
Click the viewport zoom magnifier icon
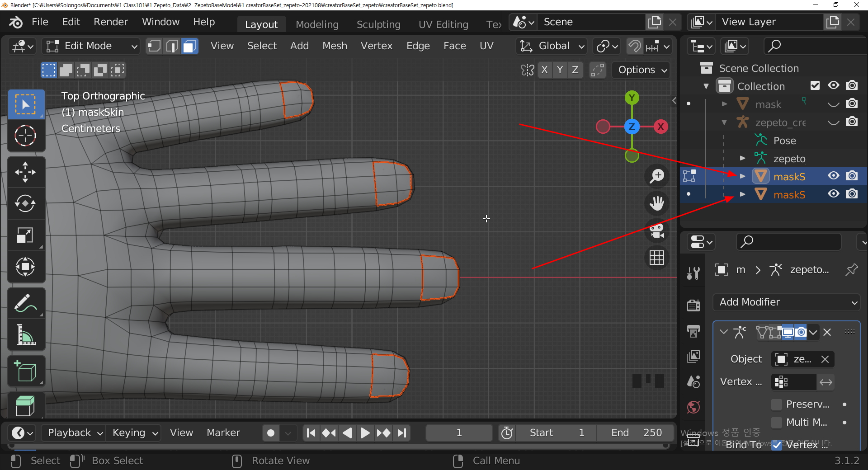[657, 176]
